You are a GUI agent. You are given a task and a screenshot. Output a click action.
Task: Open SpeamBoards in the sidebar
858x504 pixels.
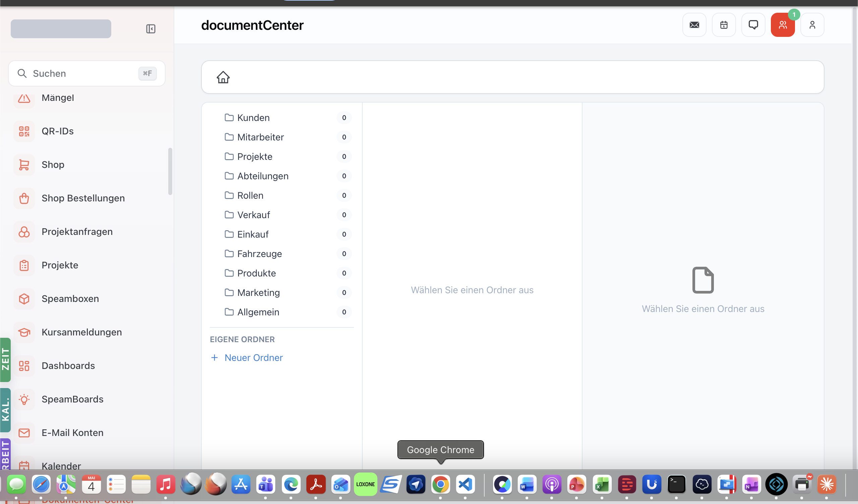[87, 399]
